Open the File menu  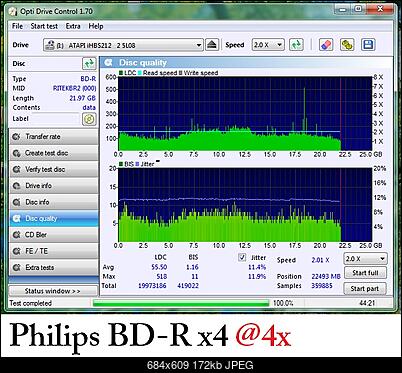[17, 26]
